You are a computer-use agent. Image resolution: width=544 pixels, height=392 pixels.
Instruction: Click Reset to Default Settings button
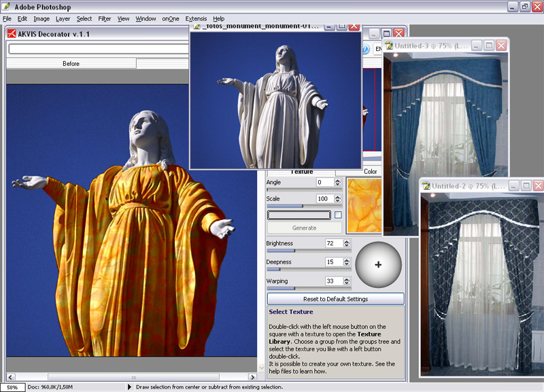coord(335,299)
